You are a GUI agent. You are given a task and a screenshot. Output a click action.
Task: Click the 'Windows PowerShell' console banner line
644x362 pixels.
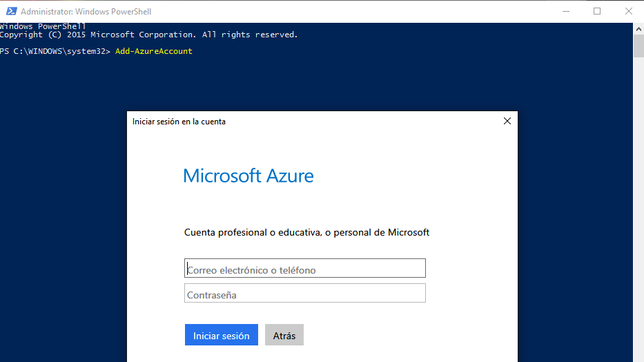(x=43, y=26)
